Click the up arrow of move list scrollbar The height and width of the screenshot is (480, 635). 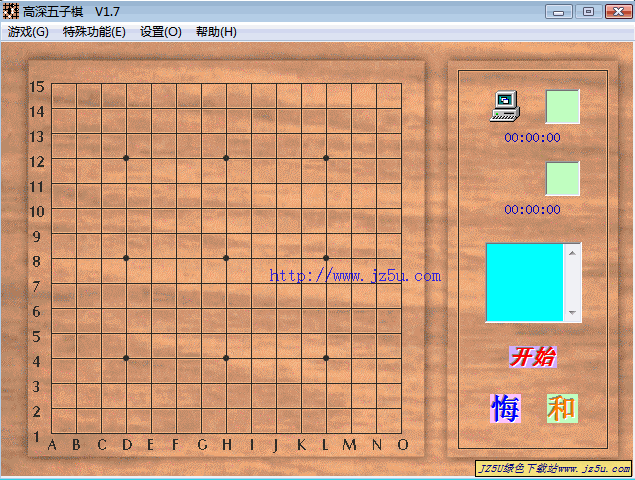(573, 252)
